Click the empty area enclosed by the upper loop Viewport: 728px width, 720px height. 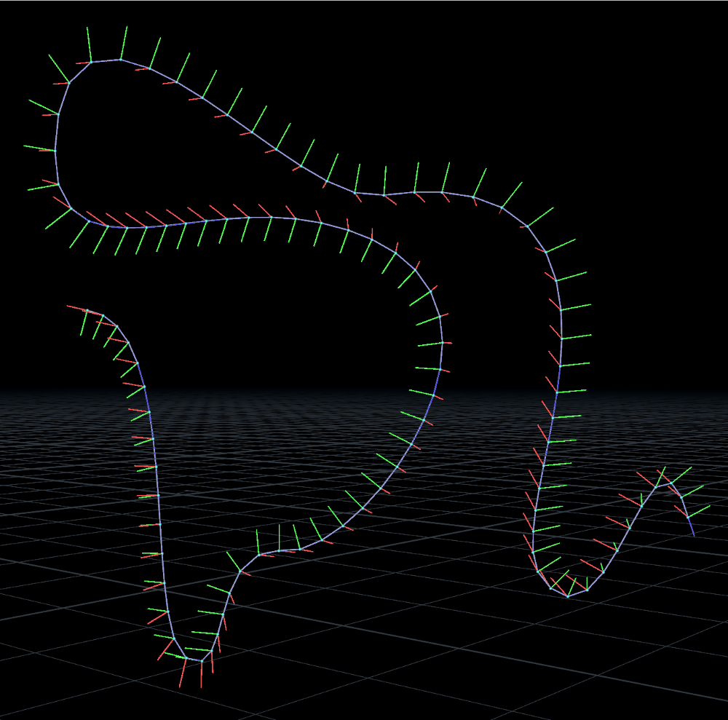point(182,160)
